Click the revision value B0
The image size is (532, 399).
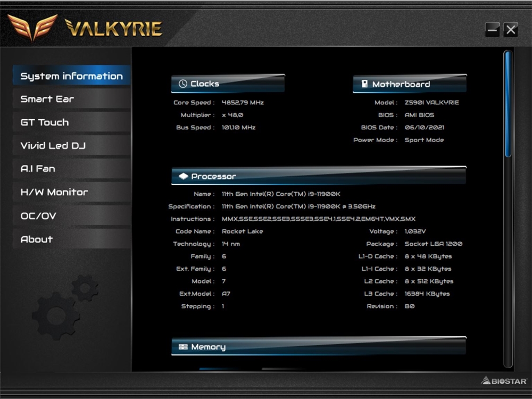[410, 306]
